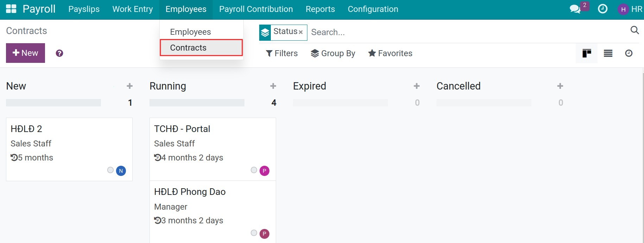Remove the Status facet with its x

pos(301,32)
